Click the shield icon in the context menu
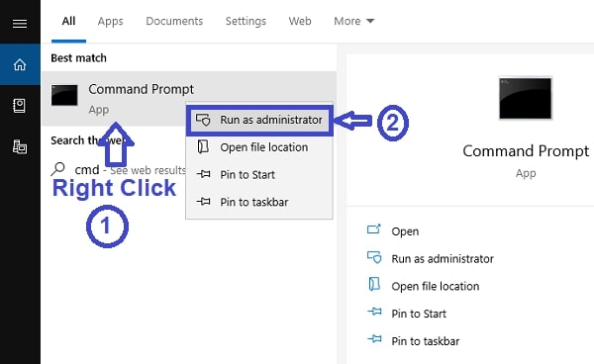594x364 pixels. [x=203, y=120]
